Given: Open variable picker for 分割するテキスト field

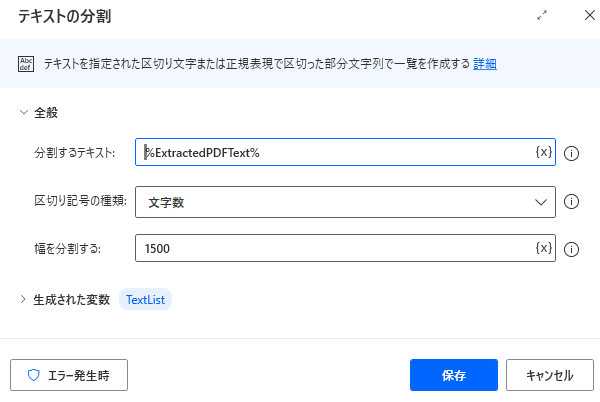Looking at the screenshot, I should point(544,152).
